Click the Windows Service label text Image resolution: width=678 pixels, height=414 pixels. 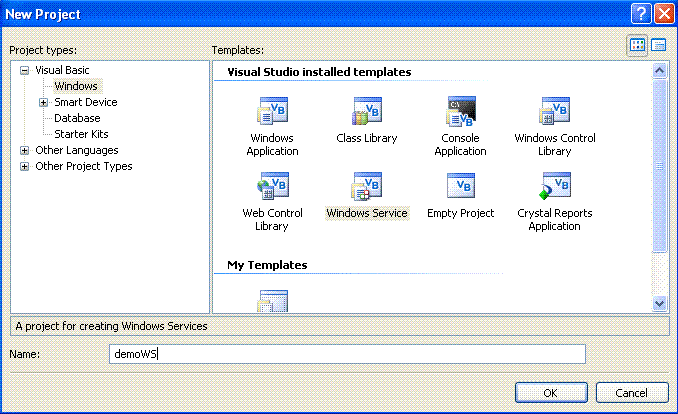367,213
